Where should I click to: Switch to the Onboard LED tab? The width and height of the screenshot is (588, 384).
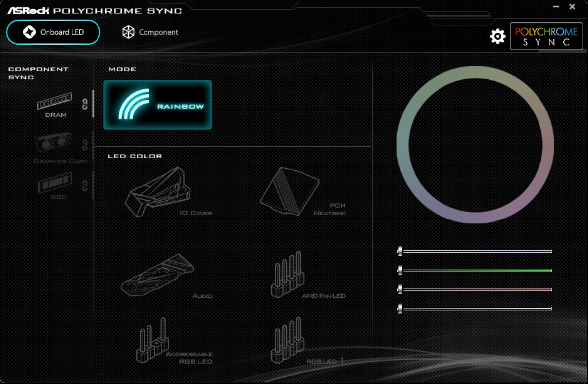(53, 32)
